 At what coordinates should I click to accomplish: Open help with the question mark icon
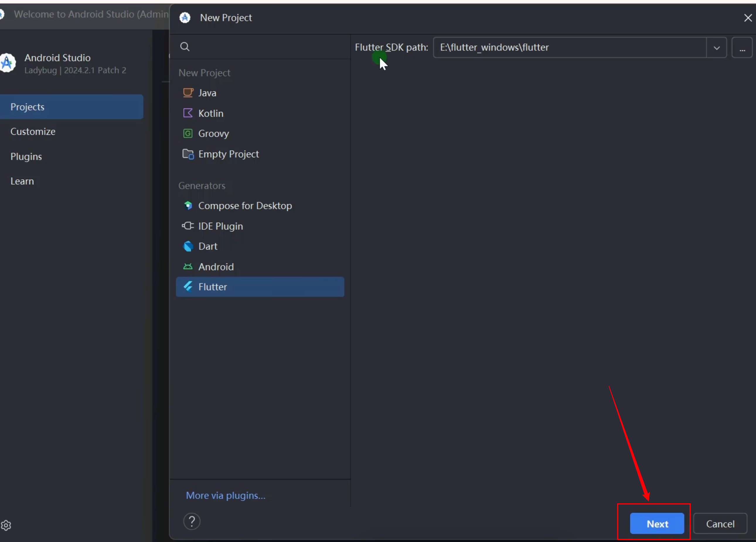point(192,521)
